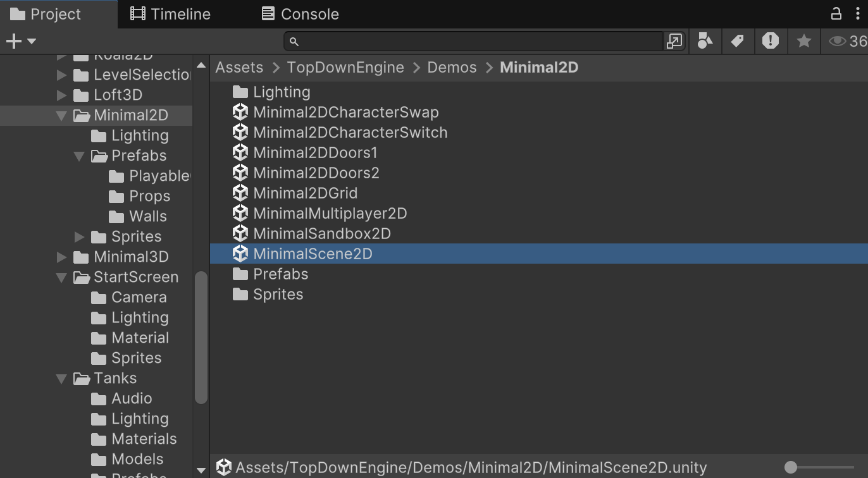868x478 pixels.
Task: Collapse the Tanks folder arrow
Action: pyautogui.click(x=61, y=378)
